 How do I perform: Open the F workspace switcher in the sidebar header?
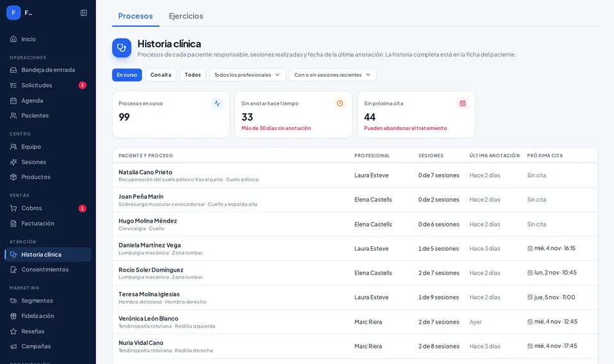coord(22,13)
